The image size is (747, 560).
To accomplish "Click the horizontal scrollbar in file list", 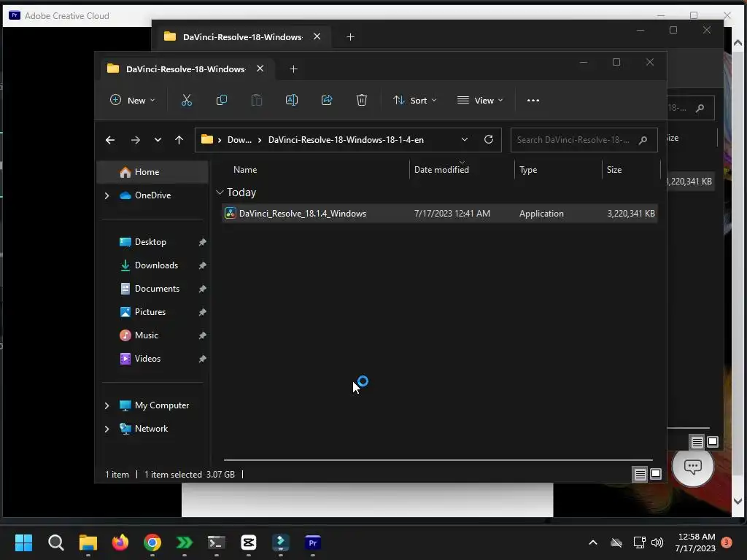I will 438,460.
